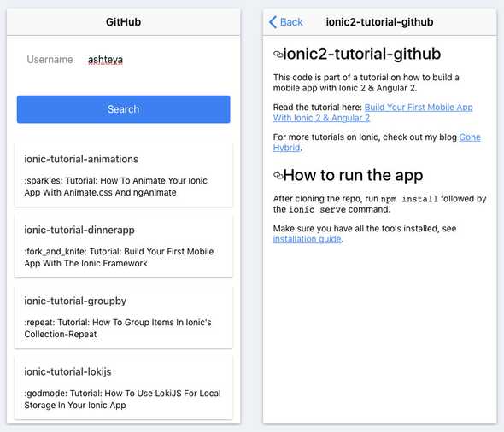This screenshot has width=504, height=432.
Task: Open the ionic-tutorial-lokijs repository card
Action: (x=123, y=388)
